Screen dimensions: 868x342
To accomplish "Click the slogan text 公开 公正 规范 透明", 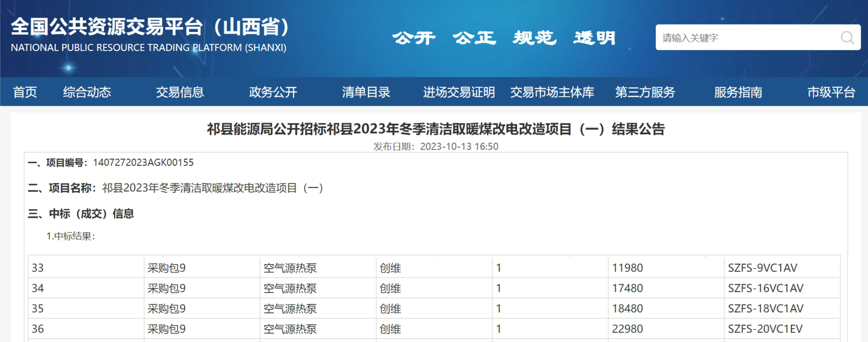I will click(x=504, y=37).
